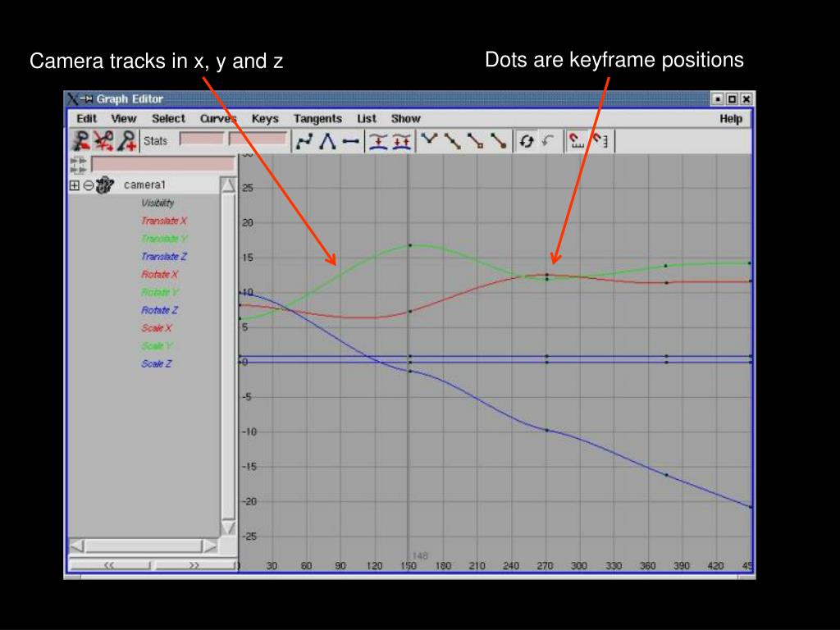
Task: Toggle auto load Graph Editor icon
Action: click(x=526, y=141)
